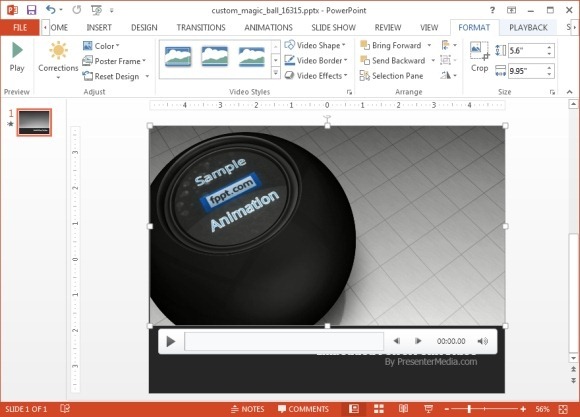This screenshot has width=580, height=417.
Task: Move video styles gallery down one row
Action: tap(276, 60)
